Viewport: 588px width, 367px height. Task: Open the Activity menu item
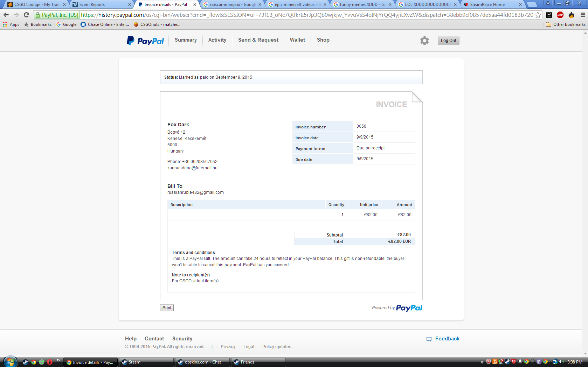[x=217, y=40]
